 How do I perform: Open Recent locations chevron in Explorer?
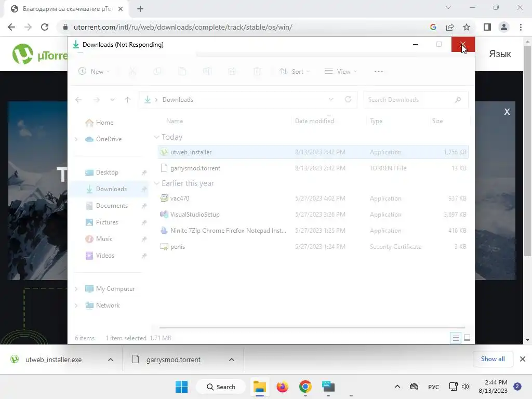[112, 100]
